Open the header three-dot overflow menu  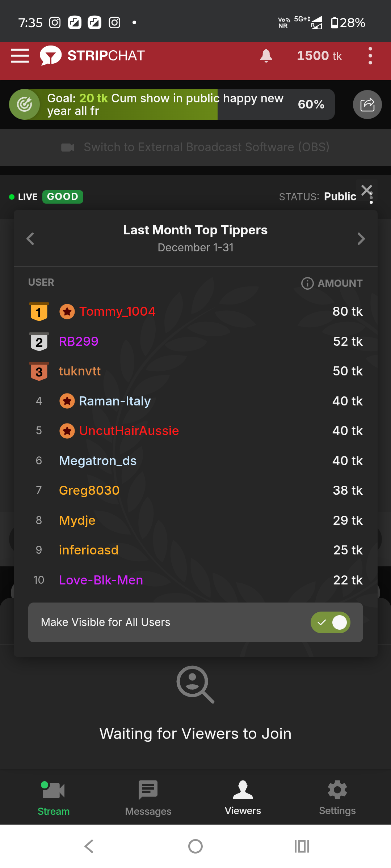(x=370, y=56)
